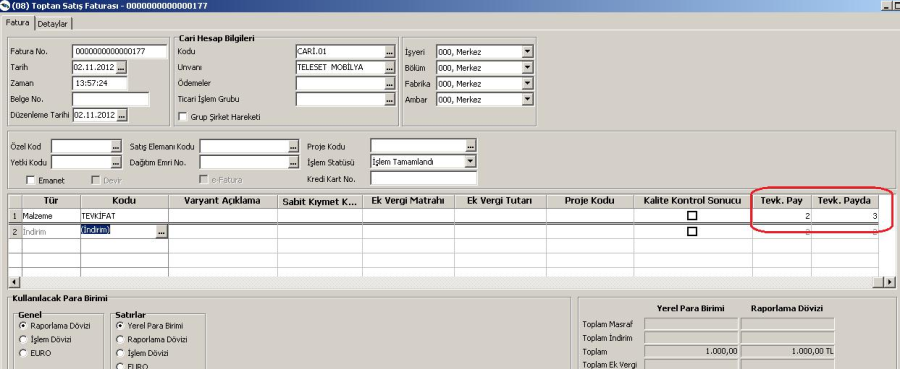Screen dimensions: 900x369
Task: Select the Fatura tab
Action: click(x=18, y=23)
